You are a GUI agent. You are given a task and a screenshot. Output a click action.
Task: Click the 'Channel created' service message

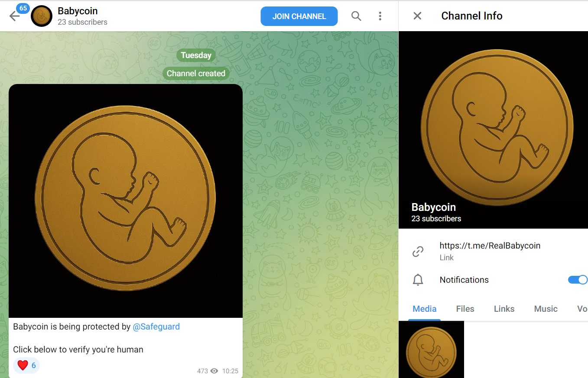(x=196, y=73)
